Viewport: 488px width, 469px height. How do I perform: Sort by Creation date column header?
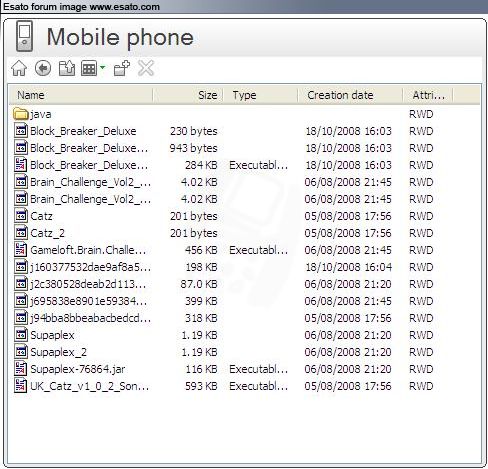point(350,95)
